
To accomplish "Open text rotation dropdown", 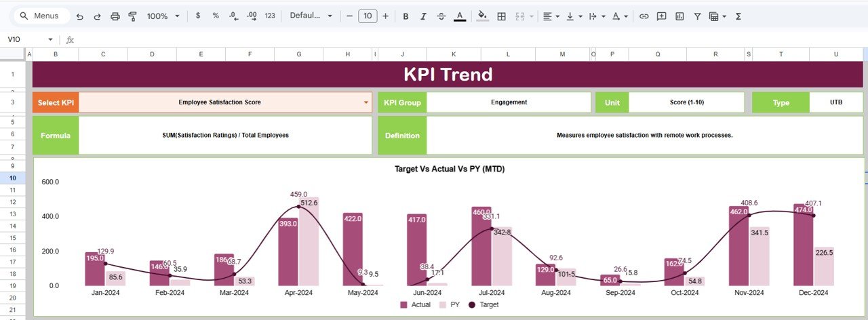I will [x=620, y=16].
